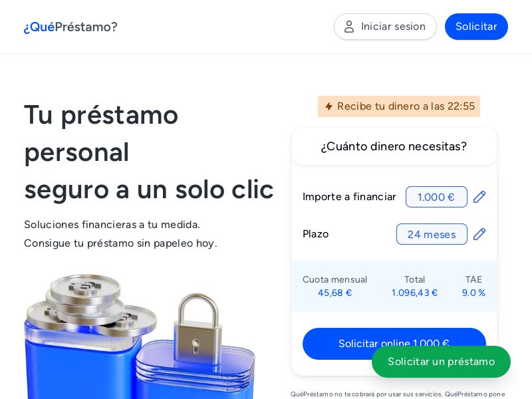
Task: Click the ¿QuéPréstamo? logo
Action: click(70, 27)
